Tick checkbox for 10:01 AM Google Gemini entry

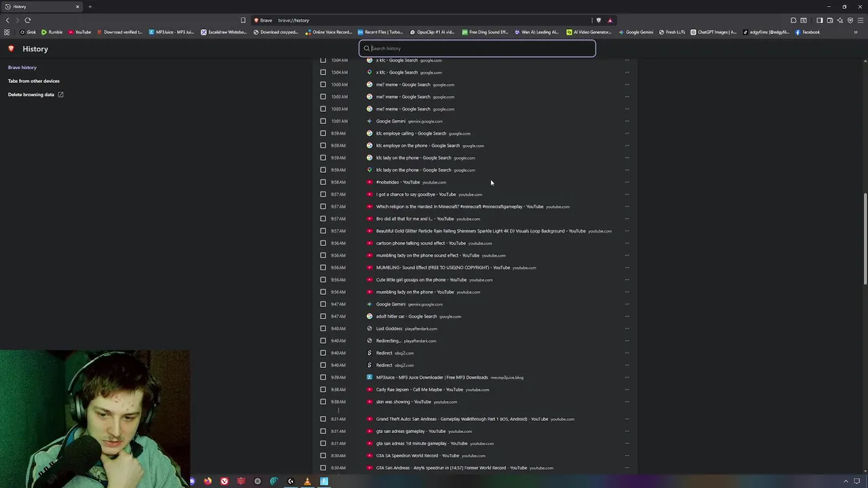point(323,121)
